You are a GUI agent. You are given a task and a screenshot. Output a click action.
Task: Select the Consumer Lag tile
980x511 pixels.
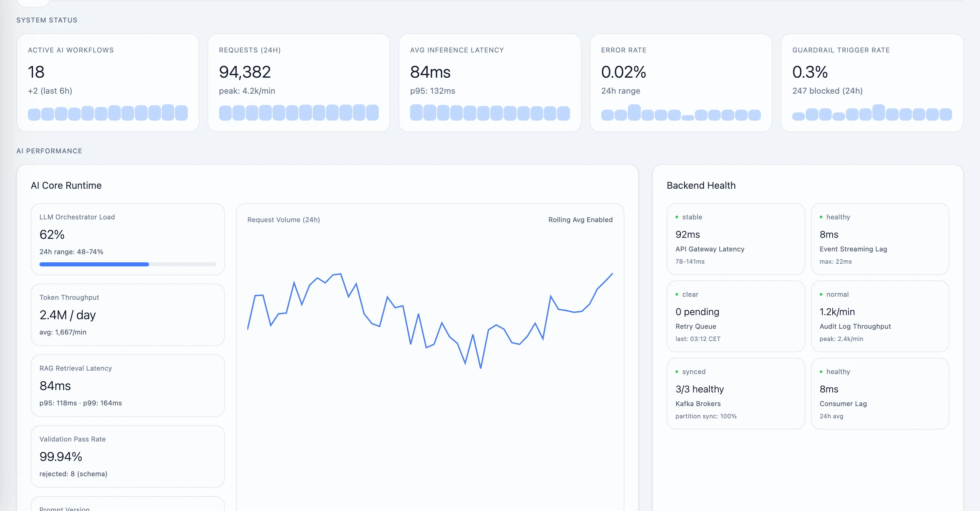[x=880, y=393]
